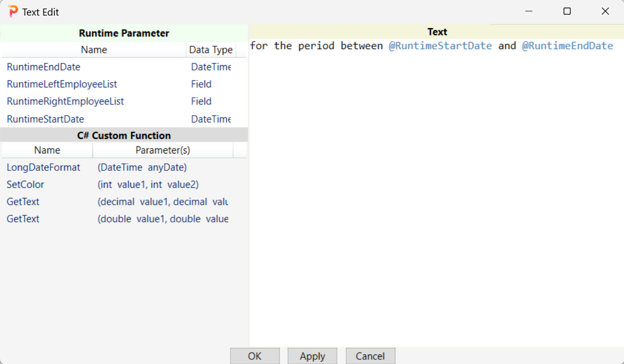Click the C# Custom Function section header
Screen dimensions: 624x364
pos(124,135)
